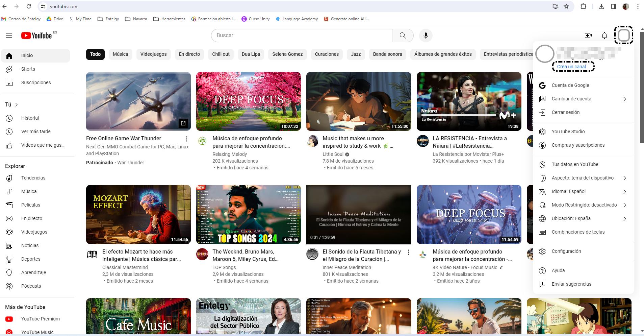Image resolution: width=644 pixels, height=336 pixels.
Task: Open the notifications bell
Action: (604, 35)
